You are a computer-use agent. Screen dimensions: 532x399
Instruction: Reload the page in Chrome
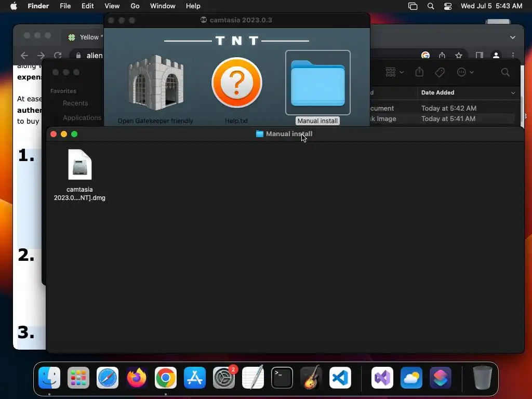[x=58, y=55]
